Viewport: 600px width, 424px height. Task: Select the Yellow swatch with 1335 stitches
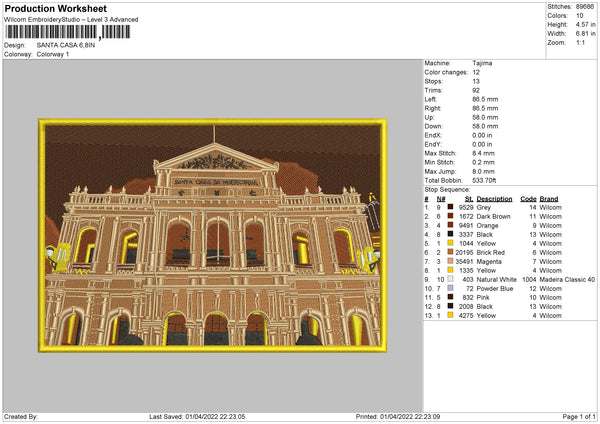(x=450, y=270)
